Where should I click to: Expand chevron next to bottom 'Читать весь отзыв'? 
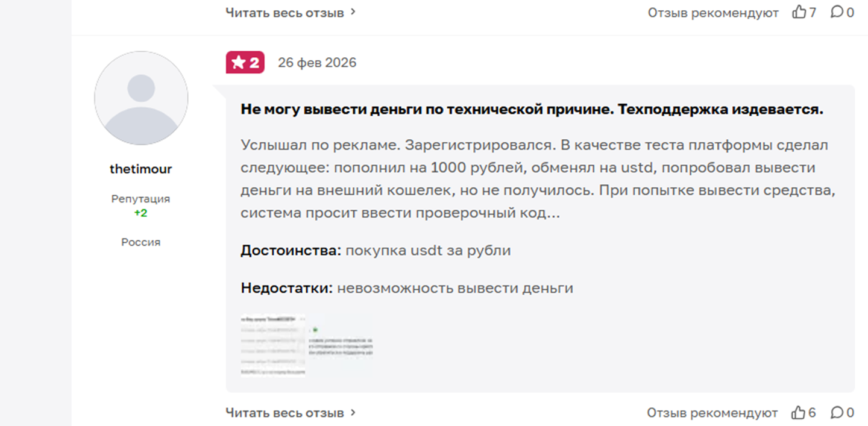353,413
